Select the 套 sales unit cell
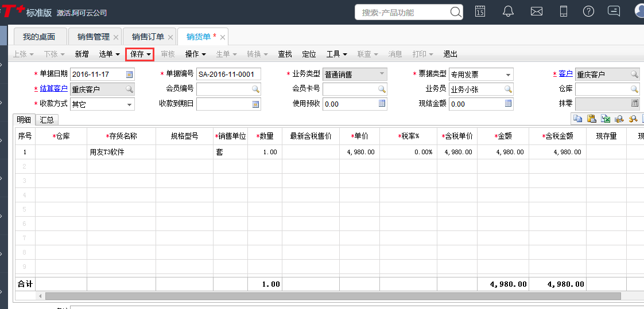The image size is (644, 309). (230, 152)
